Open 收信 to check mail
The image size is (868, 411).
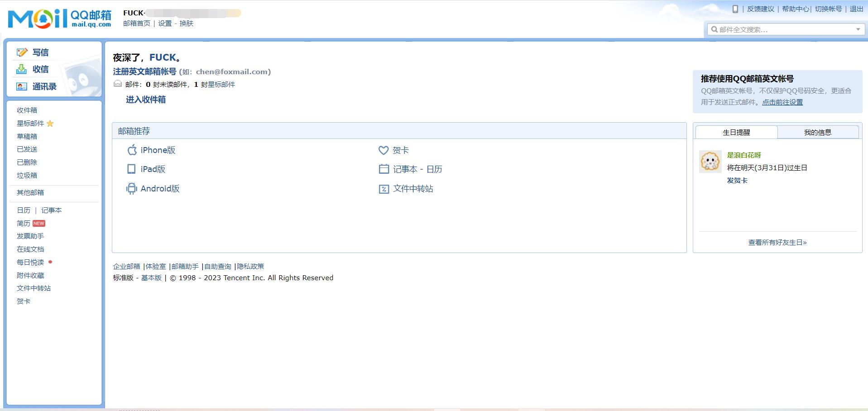pos(40,69)
